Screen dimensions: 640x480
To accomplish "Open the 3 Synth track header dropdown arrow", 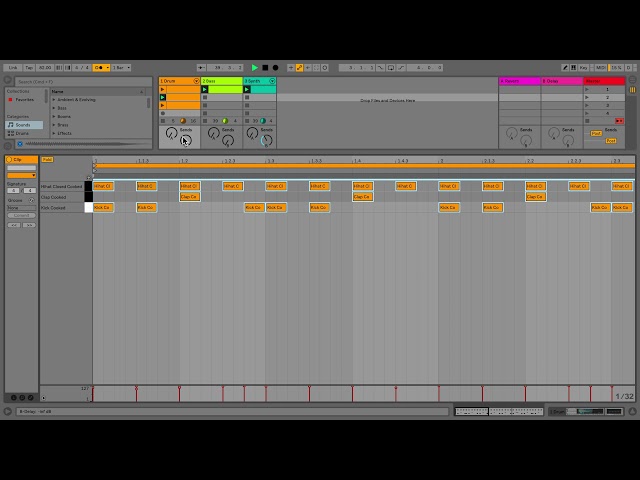I will pyautogui.click(x=272, y=81).
